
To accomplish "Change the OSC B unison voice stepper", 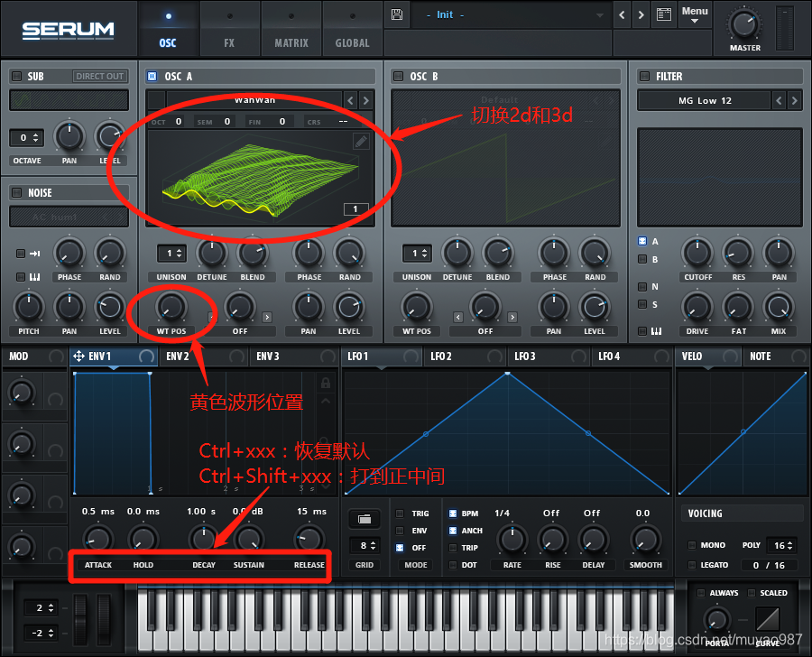I will coord(418,254).
